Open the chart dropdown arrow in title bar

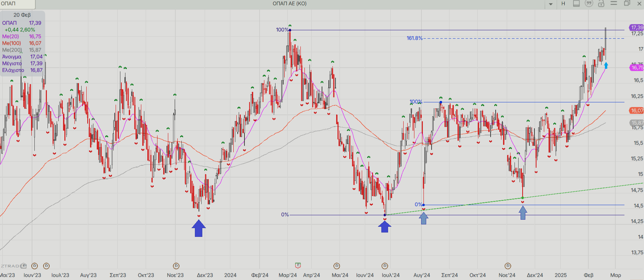(x=551, y=4)
